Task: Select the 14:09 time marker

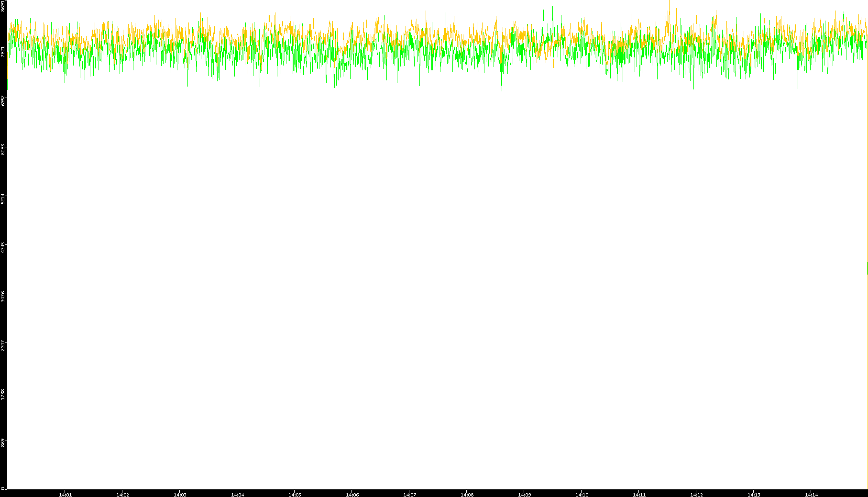Action: [524, 494]
